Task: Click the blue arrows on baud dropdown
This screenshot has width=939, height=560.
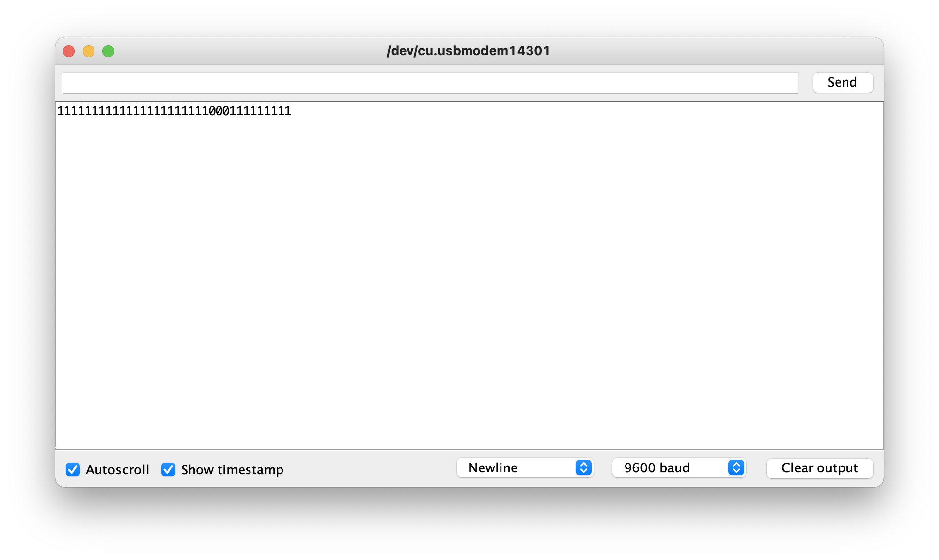Action: click(x=736, y=467)
